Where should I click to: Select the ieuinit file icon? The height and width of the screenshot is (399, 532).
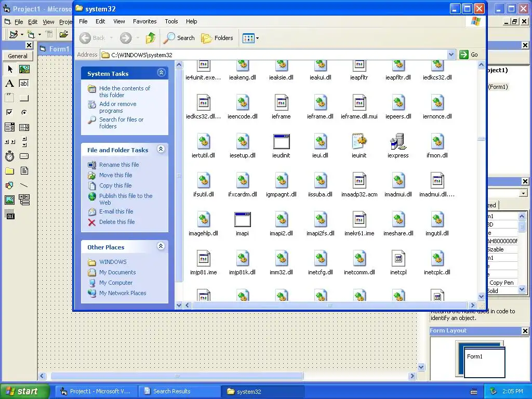(x=359, y=142)
